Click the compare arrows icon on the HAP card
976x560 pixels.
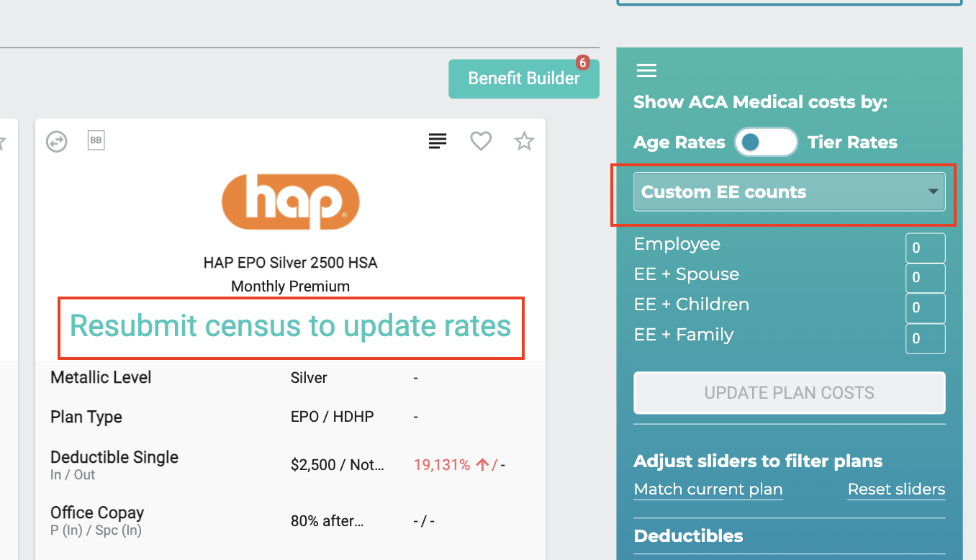[57, 141]
